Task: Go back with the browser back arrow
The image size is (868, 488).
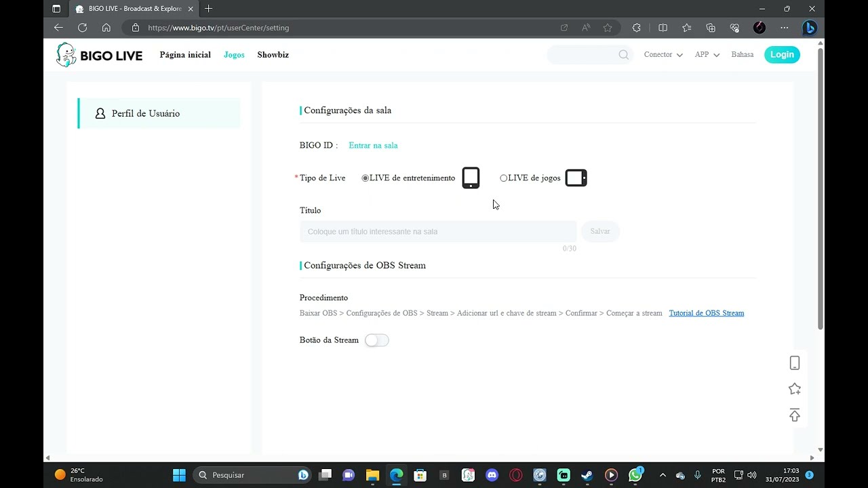Action: (x=58, y=28)
